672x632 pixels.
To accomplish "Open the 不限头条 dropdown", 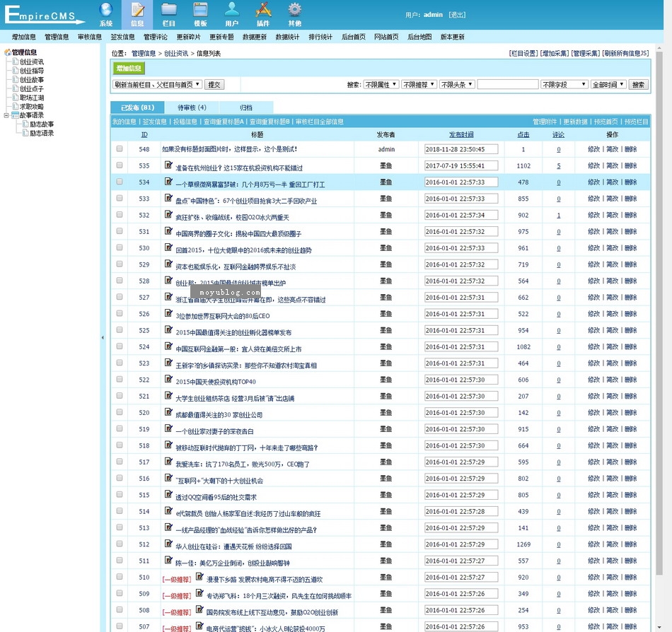I will [x=457, y=84].
